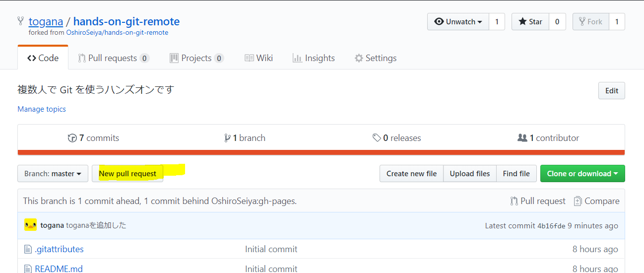Click file icon next to README.md
Image resolution: width=644 pixels, height=273 pixels.
28,269
